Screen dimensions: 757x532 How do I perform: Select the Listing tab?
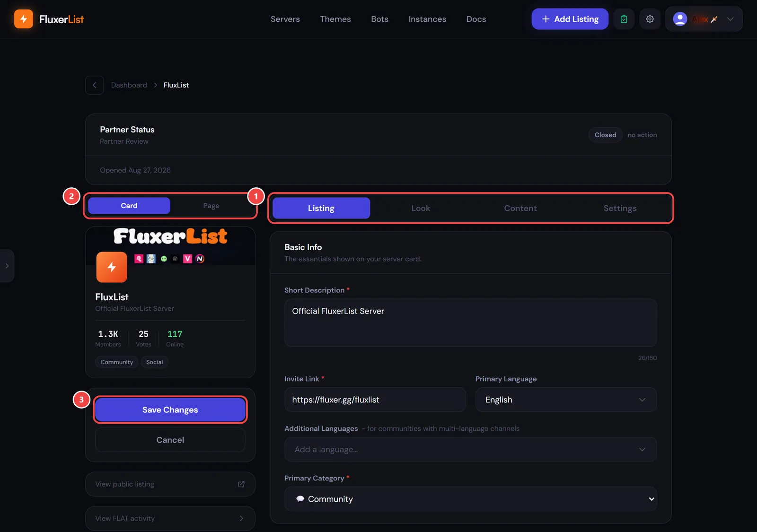pyautogui.click(x=321, y=208)
